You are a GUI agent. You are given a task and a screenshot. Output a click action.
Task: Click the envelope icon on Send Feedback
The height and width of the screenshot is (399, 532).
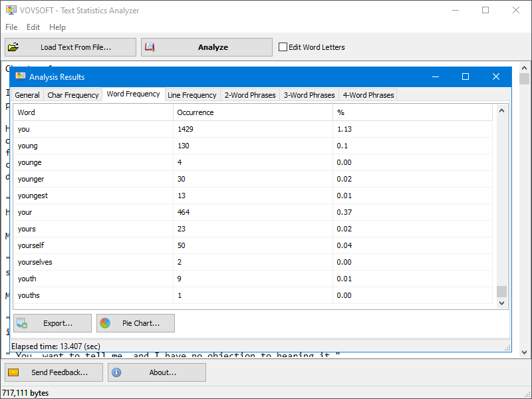(13, 372)
